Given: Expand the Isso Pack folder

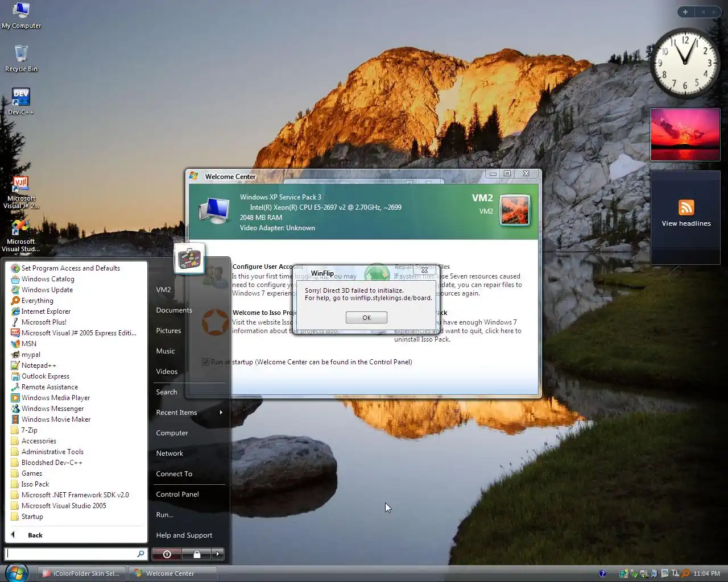Looking at the screenshot, I should click(x=35, y=484).
